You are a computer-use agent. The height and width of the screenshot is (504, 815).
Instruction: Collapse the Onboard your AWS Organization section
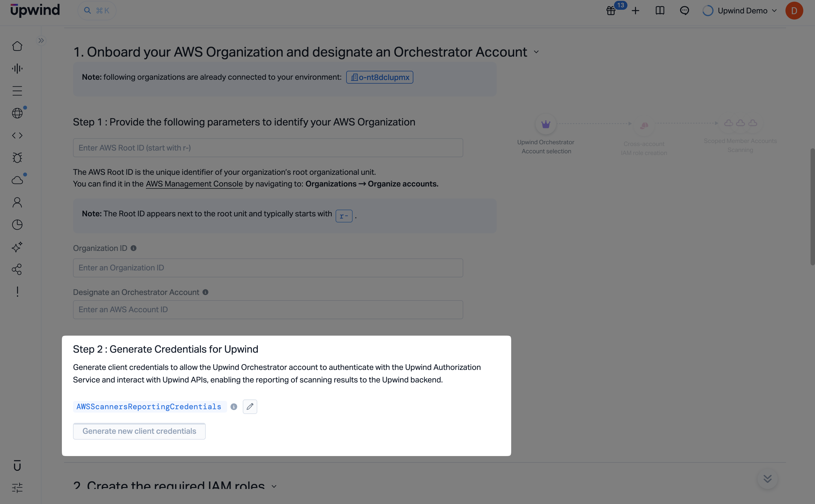536,52
